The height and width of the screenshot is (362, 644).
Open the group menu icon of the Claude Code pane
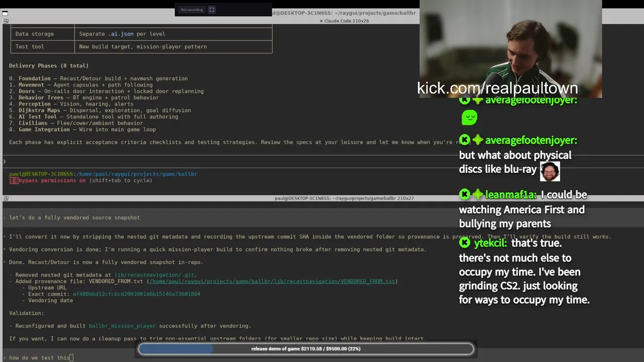[6, 21]
